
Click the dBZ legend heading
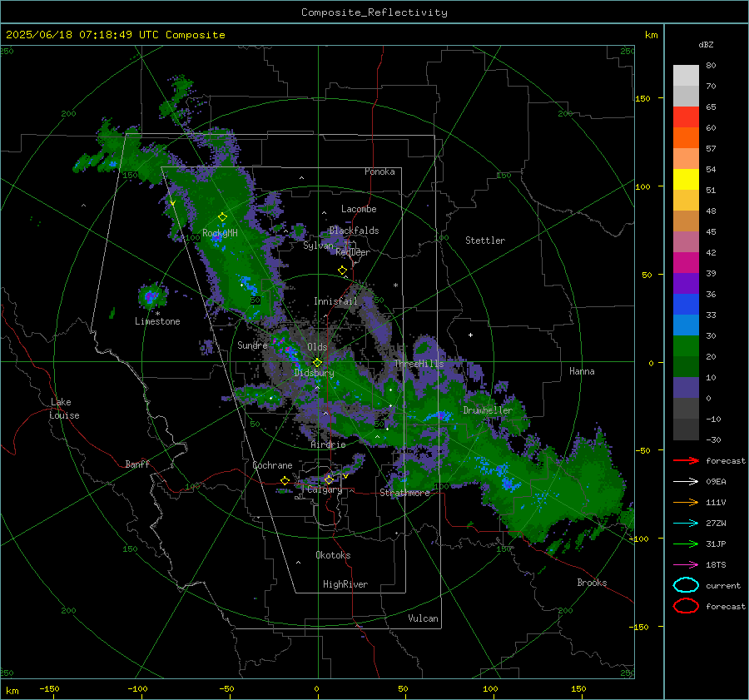pos(706,44)
